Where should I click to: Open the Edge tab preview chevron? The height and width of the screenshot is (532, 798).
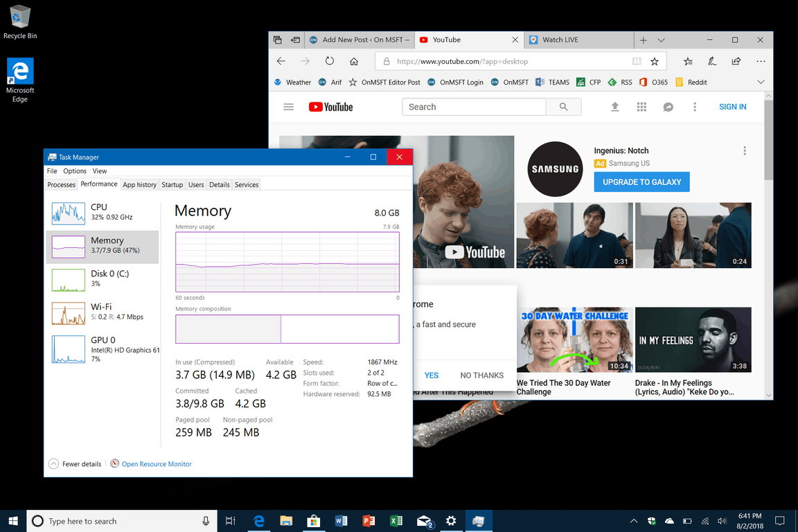[x=661, y=40]
